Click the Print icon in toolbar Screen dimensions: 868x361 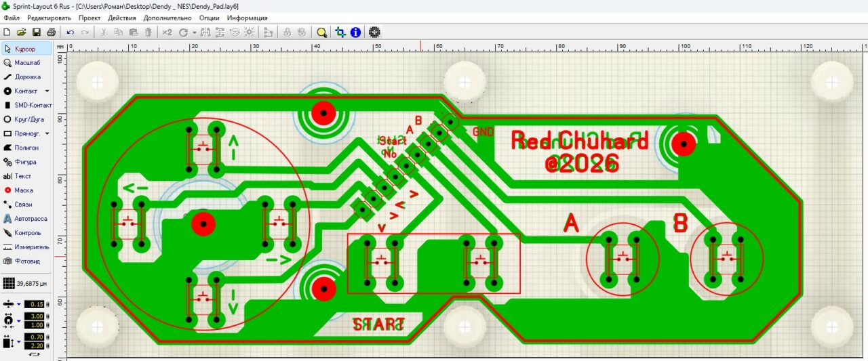point(51,32)
